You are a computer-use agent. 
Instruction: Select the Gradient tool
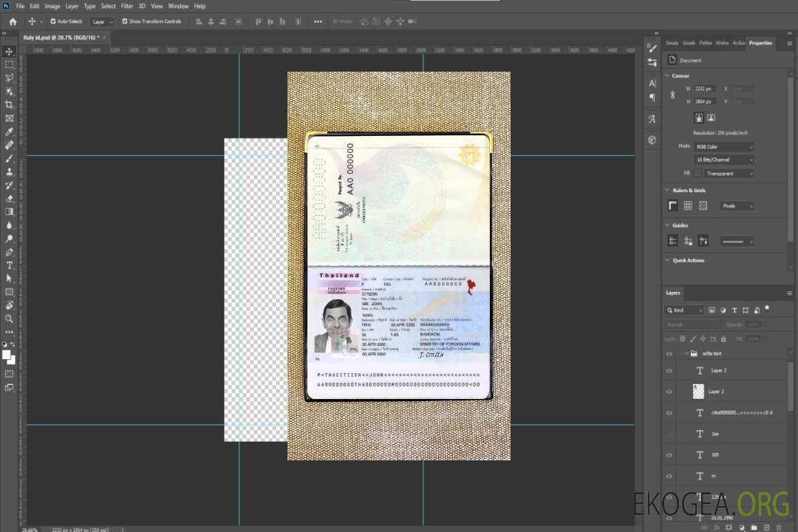(9, 212)
